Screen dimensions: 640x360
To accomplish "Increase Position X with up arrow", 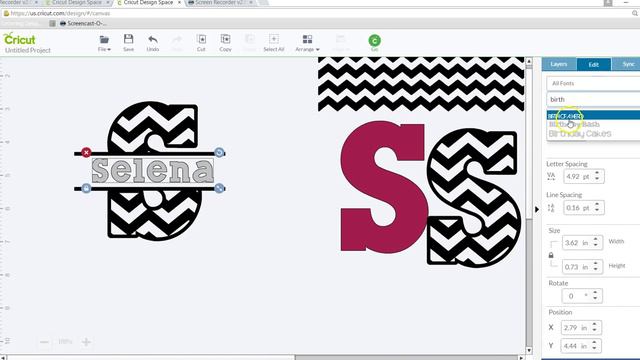I will pos(595,324).
